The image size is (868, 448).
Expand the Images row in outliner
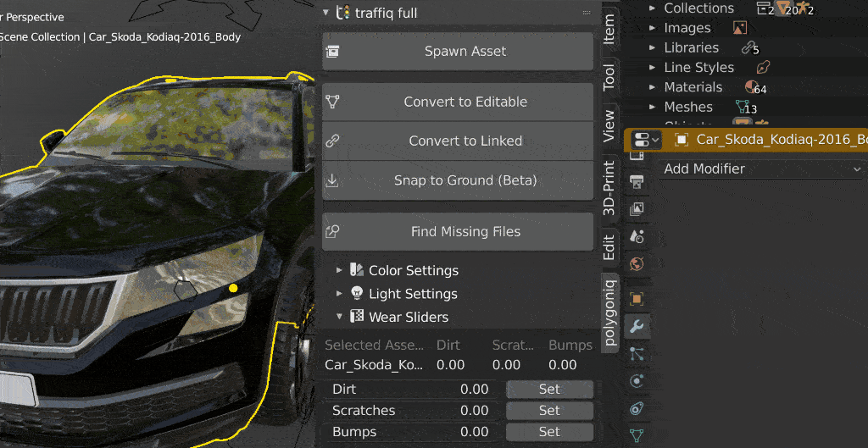[x=652, y=28]
